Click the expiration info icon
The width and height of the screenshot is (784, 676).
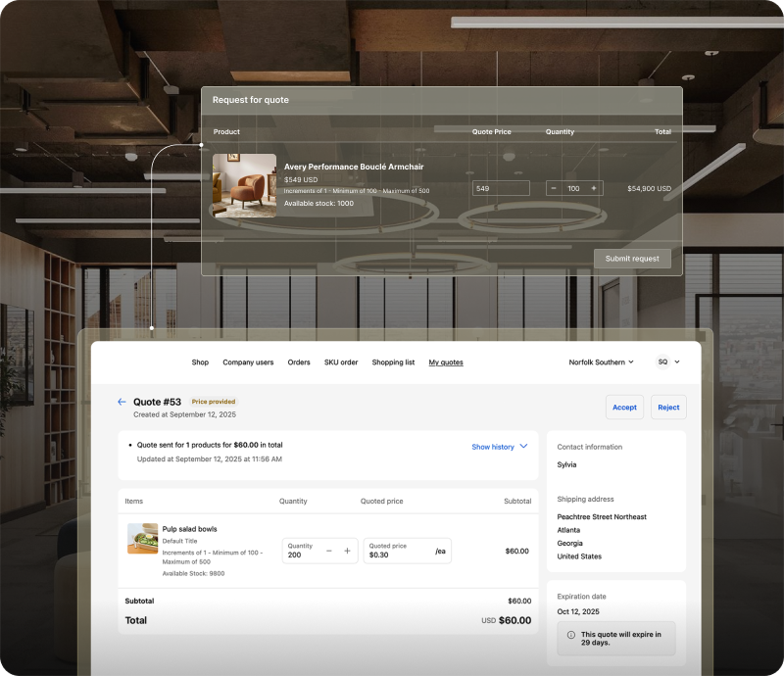(x=570, y=635)
